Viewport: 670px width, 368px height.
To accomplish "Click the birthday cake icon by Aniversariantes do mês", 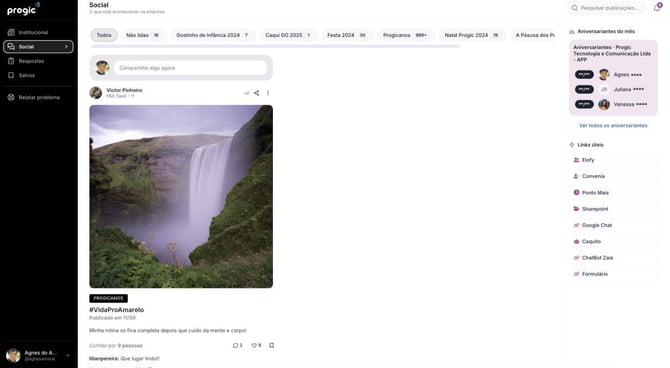I will click(x=572, y=32).
